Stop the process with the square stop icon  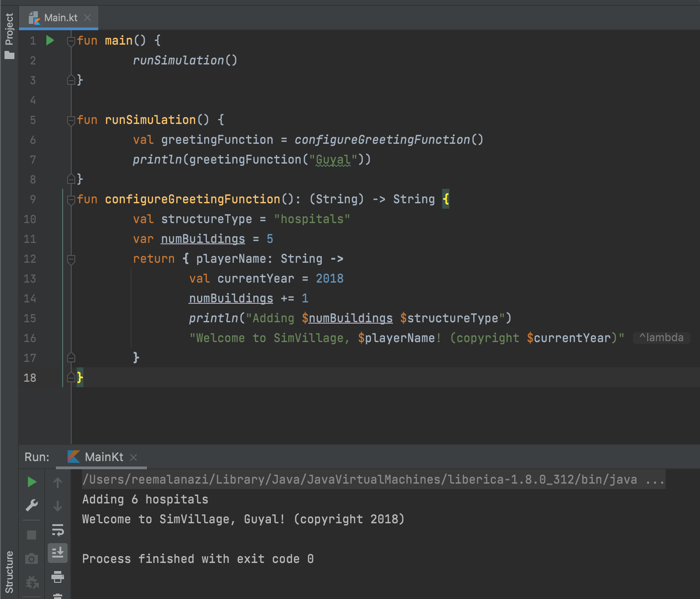(32, 534)
